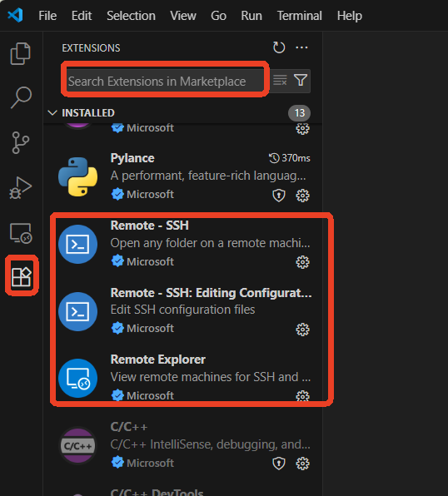Open the View menu
The width and height of the screenshot is (448, 496).
183,16
